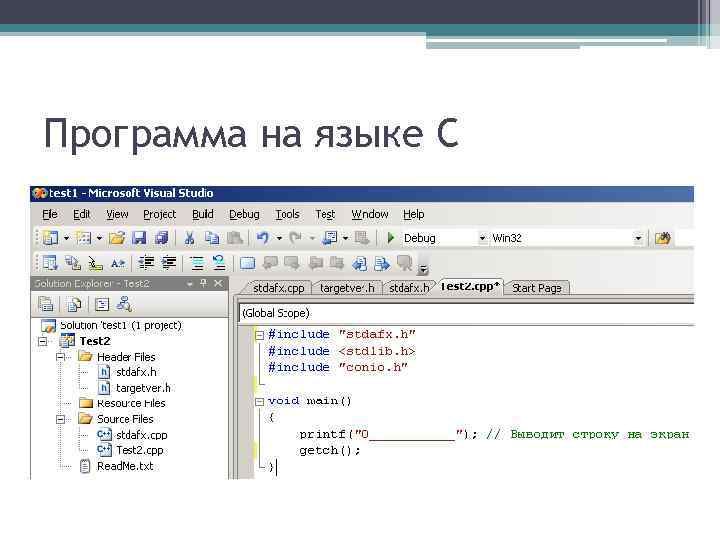The height and width of the screenshot is (540, 720).
Task: Open the File menu
Action: [x=50, y=214]
